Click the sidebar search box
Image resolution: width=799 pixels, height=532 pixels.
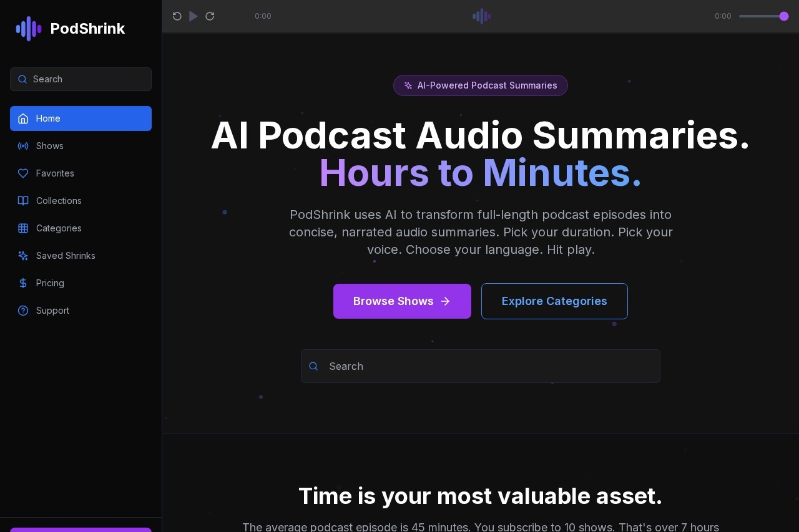pos(81,79)
